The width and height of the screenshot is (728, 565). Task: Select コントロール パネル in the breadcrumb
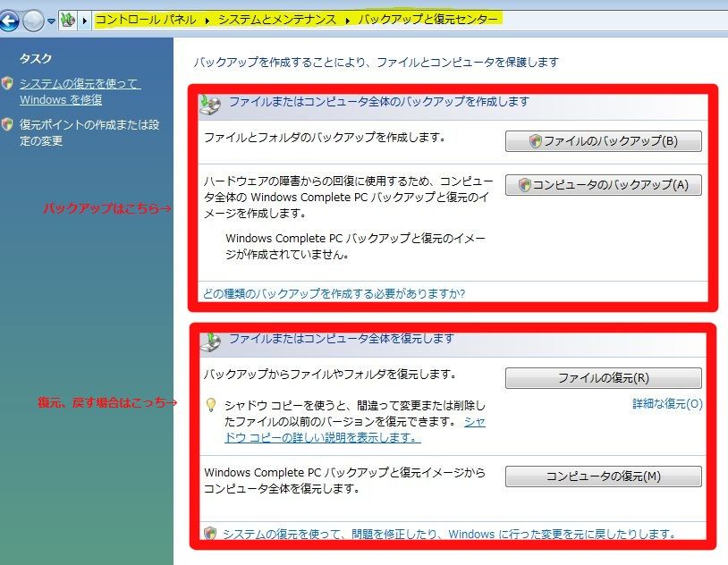[145, 20]
